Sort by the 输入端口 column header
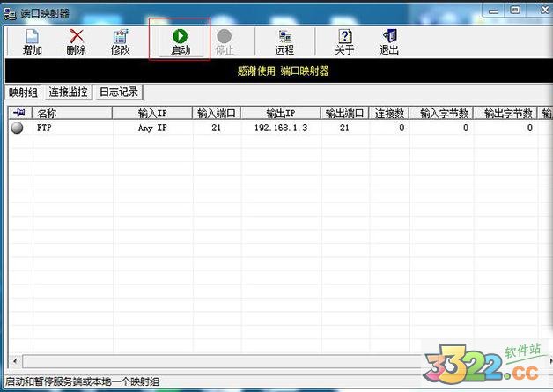553x392 pixels. click(217, 113)
